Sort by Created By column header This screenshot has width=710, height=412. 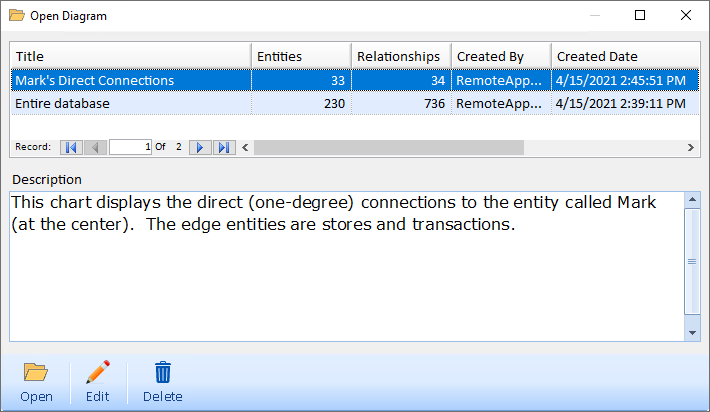click(x=500, y=56)
